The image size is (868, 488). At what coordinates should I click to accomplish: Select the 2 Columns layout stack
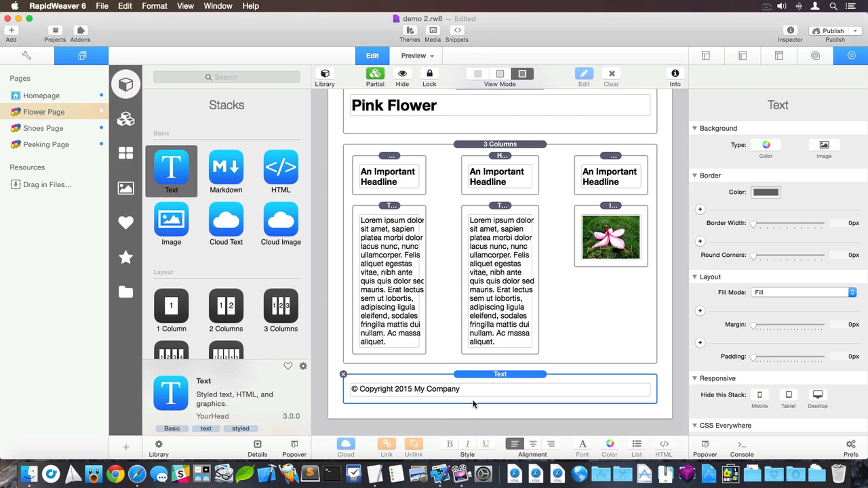226,310
